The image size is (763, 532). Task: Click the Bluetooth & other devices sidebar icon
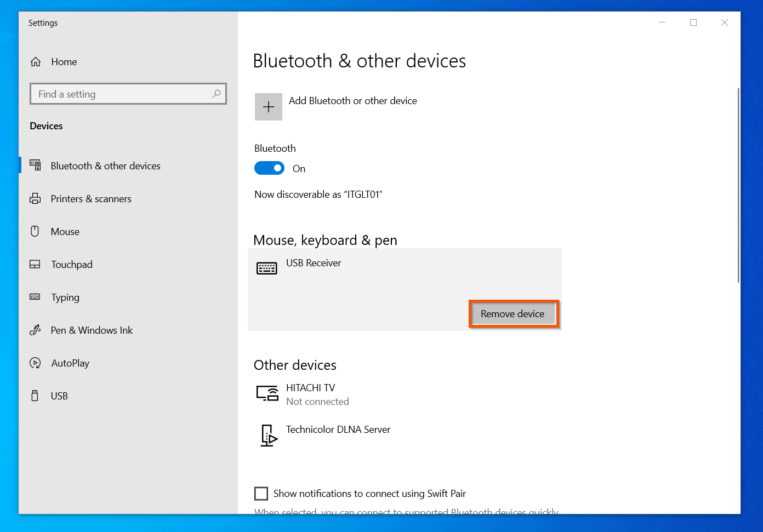pos(35,165)
